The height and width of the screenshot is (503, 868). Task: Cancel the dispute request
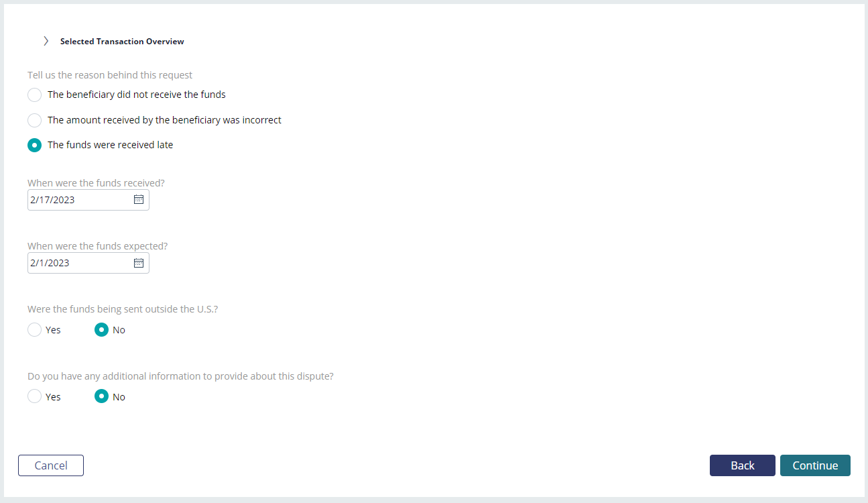click(x=51, y=465)
